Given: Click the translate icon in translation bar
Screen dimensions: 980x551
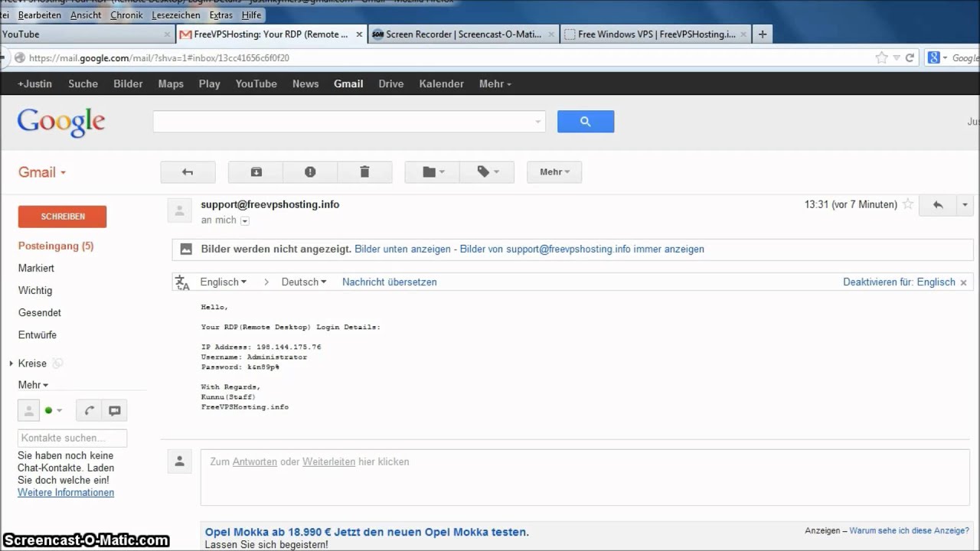Looking at the screenshot, I should (x=182, y=282).
